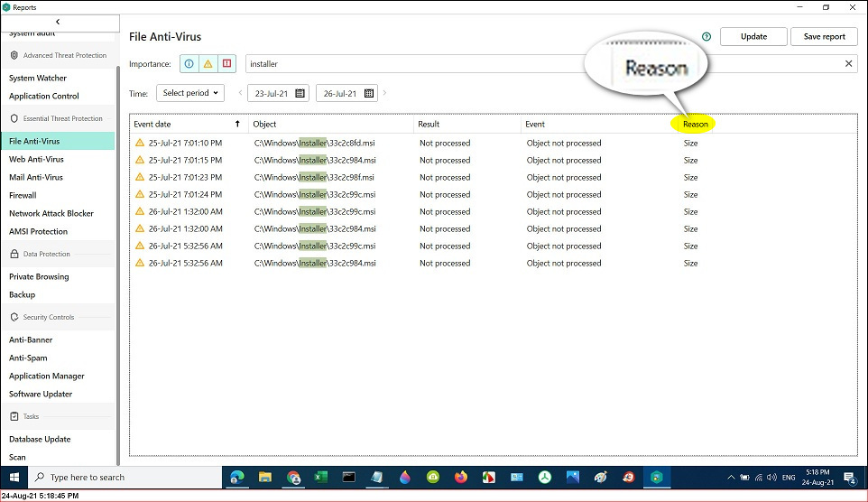Open Kaspersky icon in taskbar
868x502 pixels.
coord(657,477)
